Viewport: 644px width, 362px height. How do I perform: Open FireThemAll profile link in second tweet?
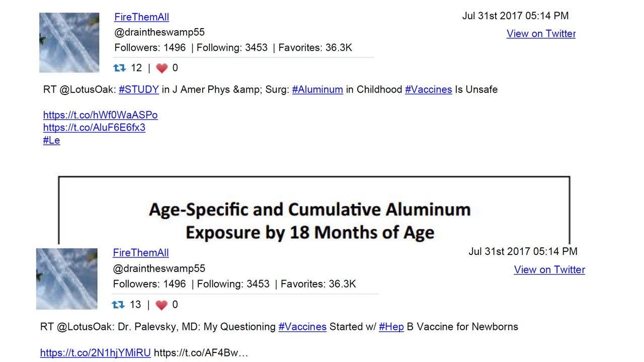(x=141, y=253)
